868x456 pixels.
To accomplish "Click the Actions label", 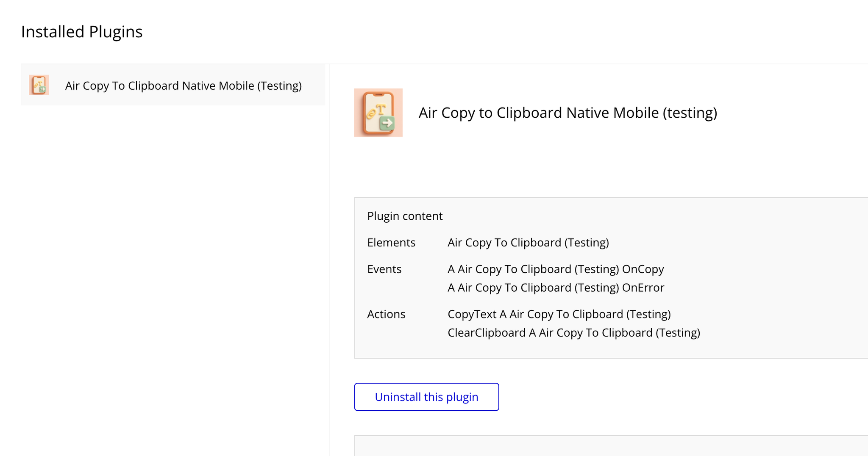I will (386, 314).
